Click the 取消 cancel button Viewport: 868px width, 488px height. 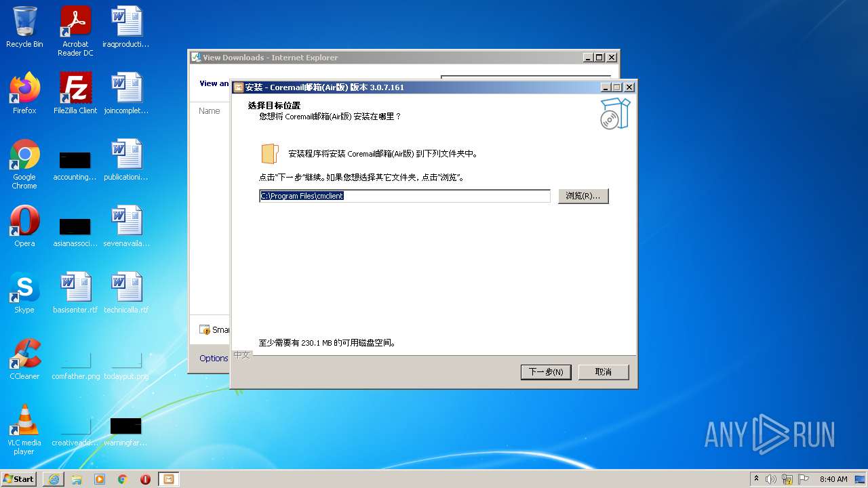pyautogui.click(x=604, y=372)
